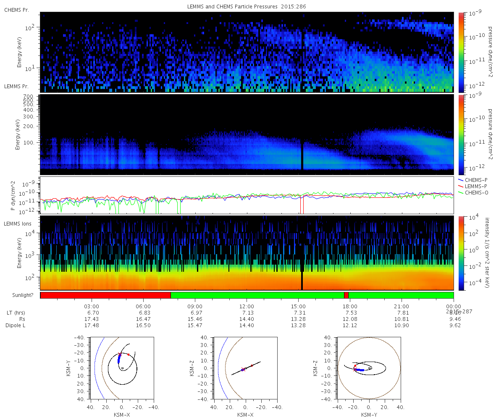This screenshot has width=504, height=420.
Task: Click the LEMMS pressure spectrogram panel
Action: click(247, 134)
